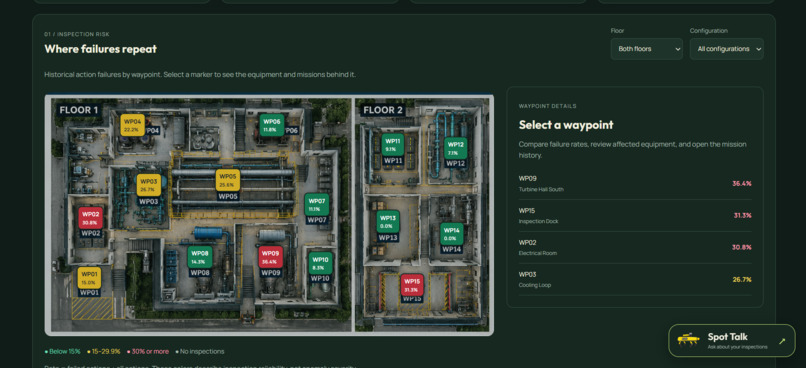Select the WP11 marker on Floor 2
The width and height of the screenshot is (806, 368).
tap(393, 145)
